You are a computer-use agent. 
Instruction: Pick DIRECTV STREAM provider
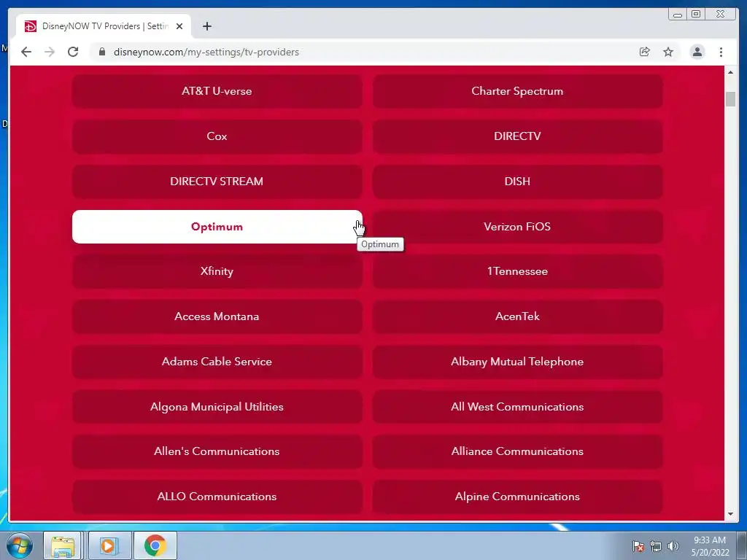tap(217, 182)
